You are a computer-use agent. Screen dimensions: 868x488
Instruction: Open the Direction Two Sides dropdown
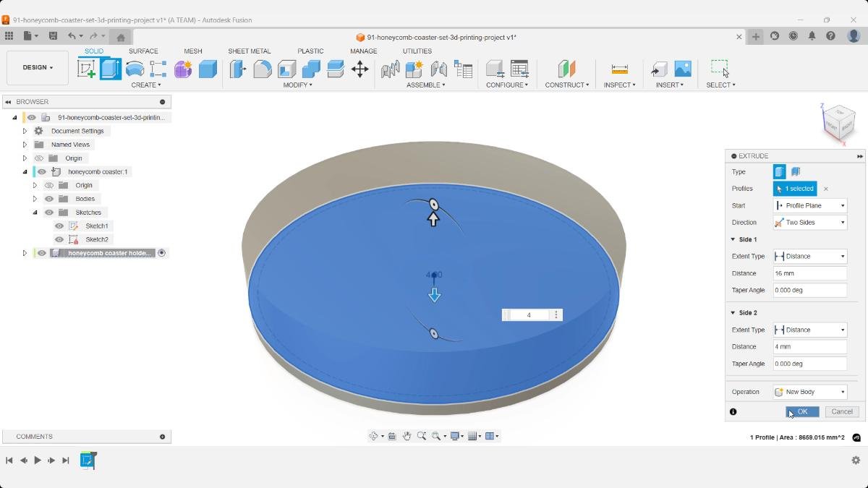click(x=810, y=223)
